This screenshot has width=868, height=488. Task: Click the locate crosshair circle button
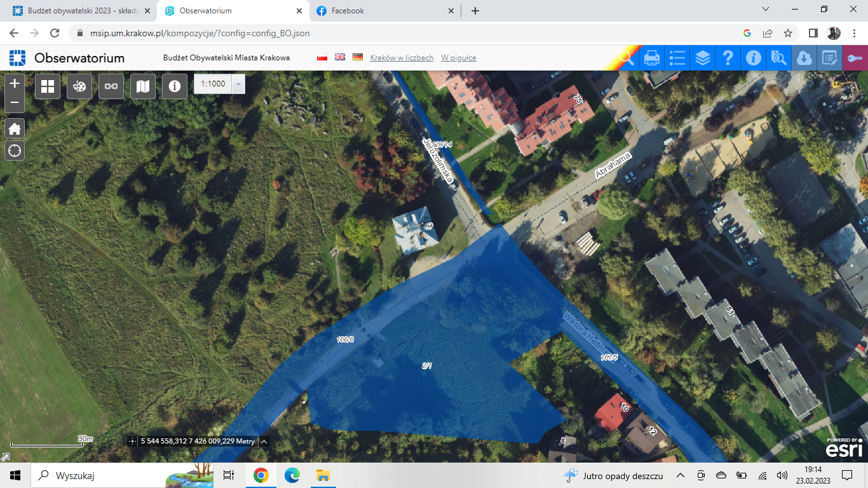tap(15, 151)
